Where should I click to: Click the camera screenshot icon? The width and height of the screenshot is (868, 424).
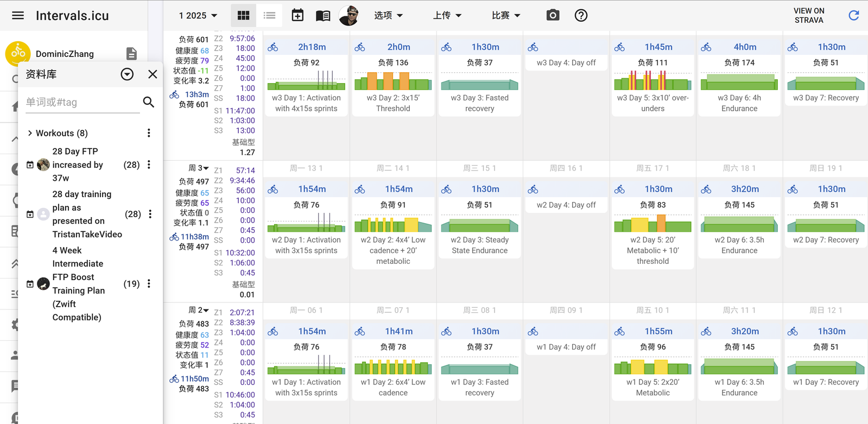coord(553,15)
